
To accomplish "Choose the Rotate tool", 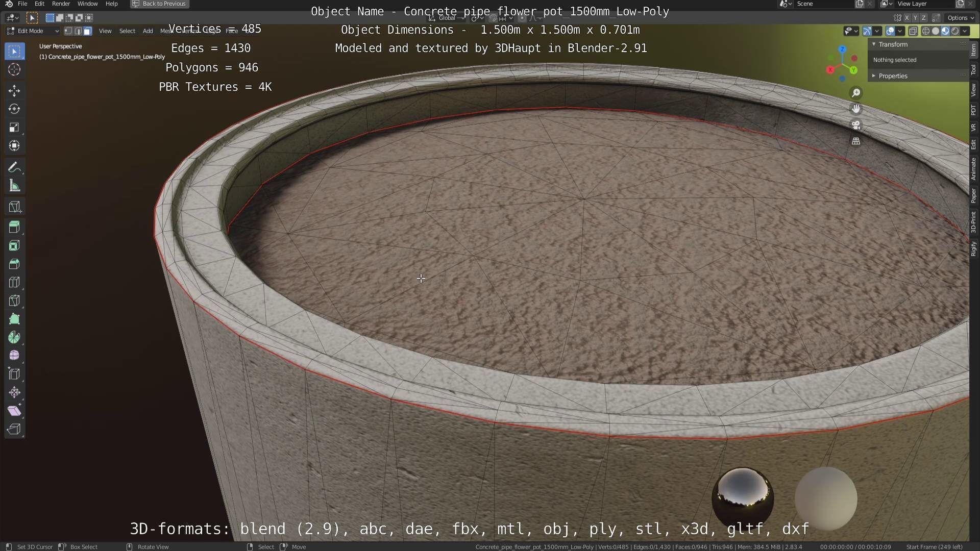I will click(14, 109).
